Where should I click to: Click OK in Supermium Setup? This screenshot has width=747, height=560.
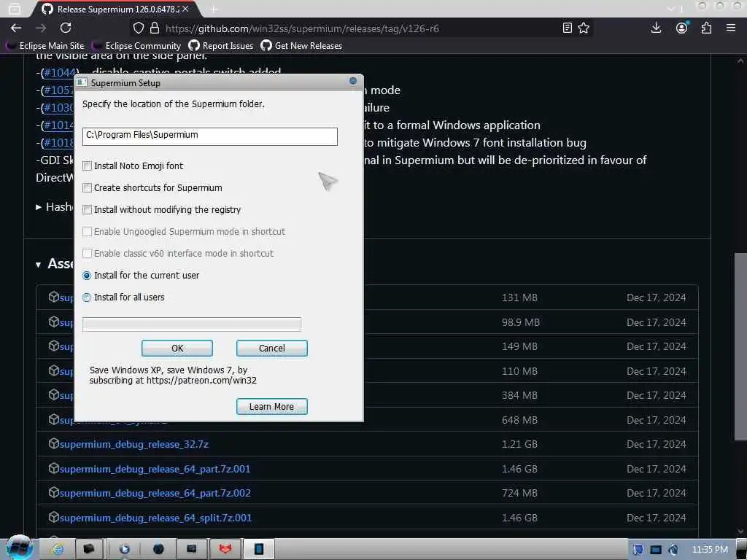coord(177,348)
